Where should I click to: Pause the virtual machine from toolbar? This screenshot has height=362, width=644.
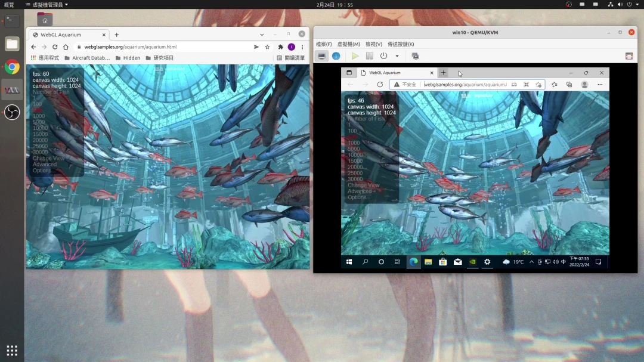369,56
